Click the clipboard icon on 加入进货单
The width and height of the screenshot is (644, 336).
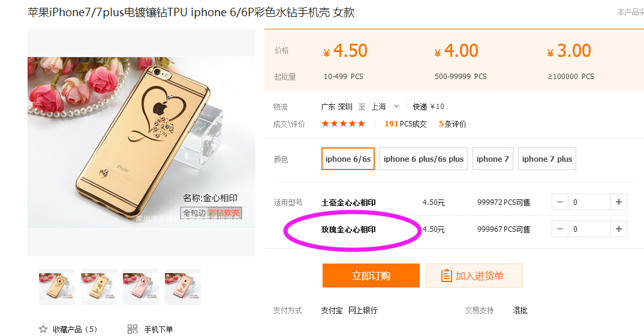(x=446, y=276)
